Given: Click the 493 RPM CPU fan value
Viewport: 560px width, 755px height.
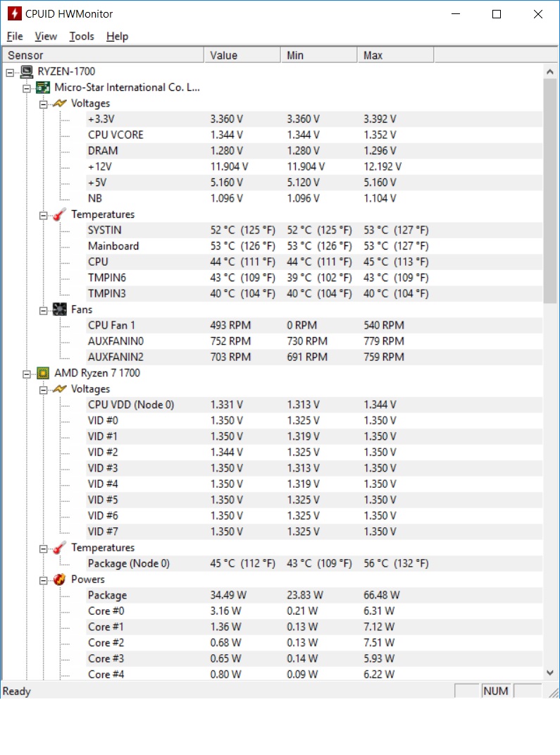Looking at the screenshot, I should [x=230, y=326].
